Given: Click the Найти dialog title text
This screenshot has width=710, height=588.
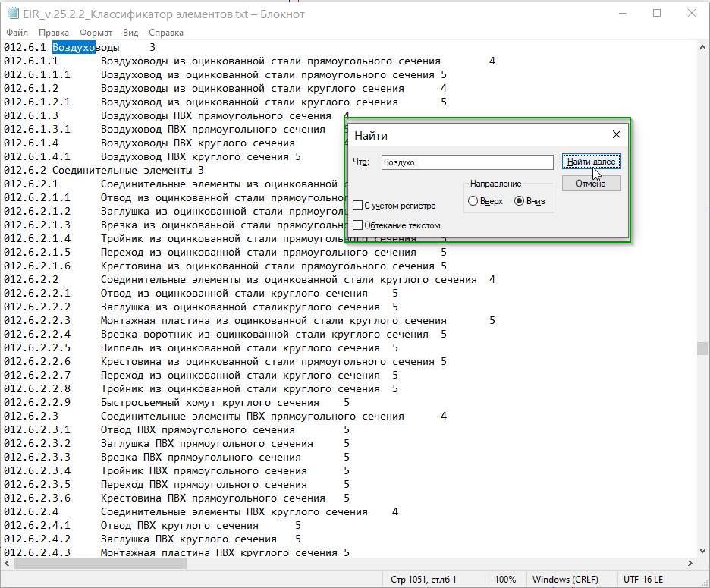Looking at the screenshot, I should pyautogui.click(x=371, y=136).
